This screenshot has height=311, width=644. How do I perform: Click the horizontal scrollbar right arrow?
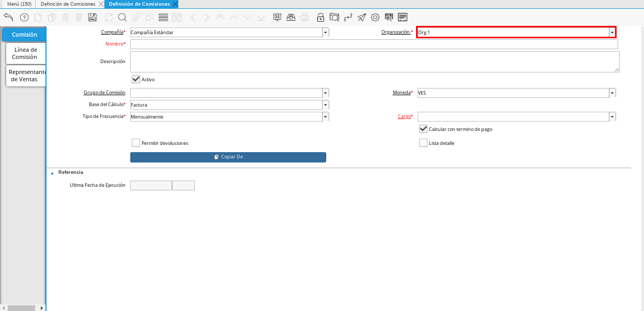click(41, 308)
